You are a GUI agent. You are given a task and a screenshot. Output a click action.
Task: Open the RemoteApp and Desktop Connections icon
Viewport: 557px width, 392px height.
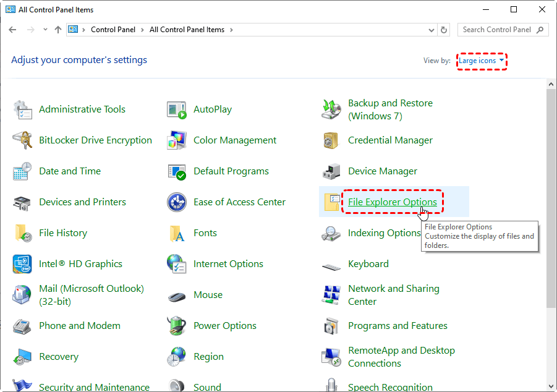point(331,357)
